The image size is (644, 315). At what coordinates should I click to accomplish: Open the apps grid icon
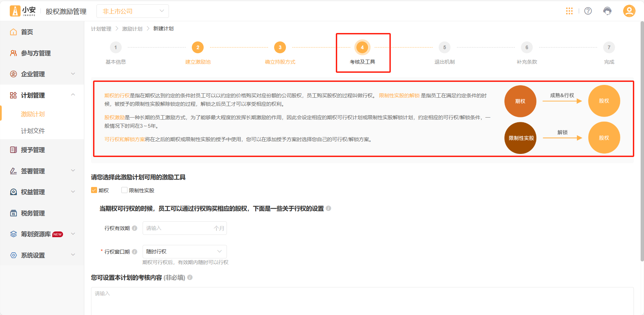click(x=569, y=11)
